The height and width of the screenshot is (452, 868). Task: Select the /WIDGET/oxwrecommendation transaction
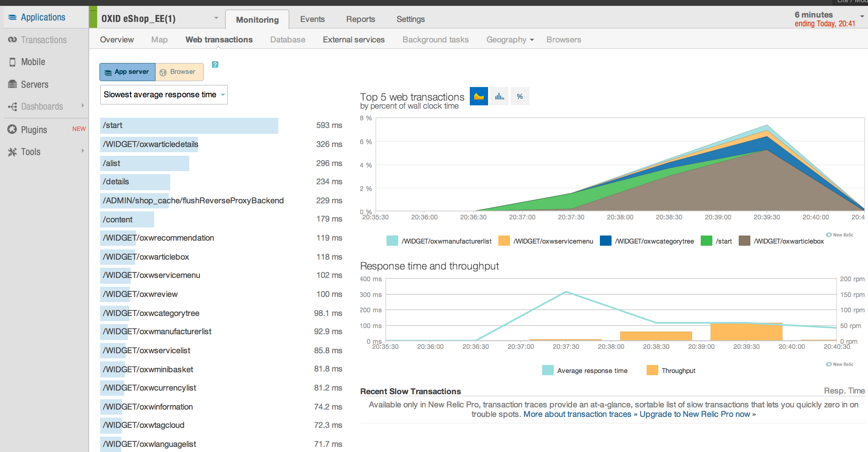tap(221, 238)
